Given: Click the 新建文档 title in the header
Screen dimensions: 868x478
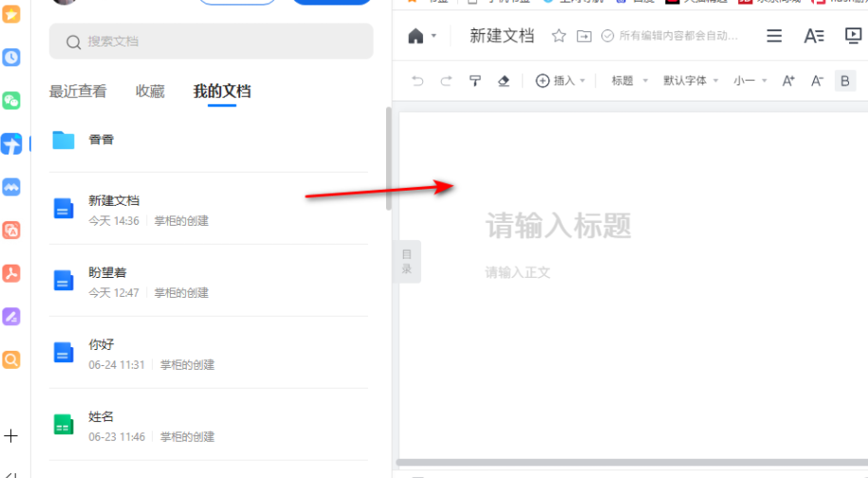Looking at the screenshot, I should [502, 36].
